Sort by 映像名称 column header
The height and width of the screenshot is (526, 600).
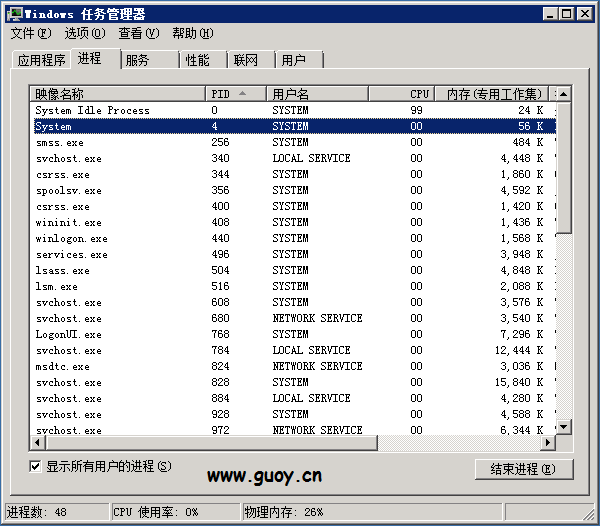(117, 94)
